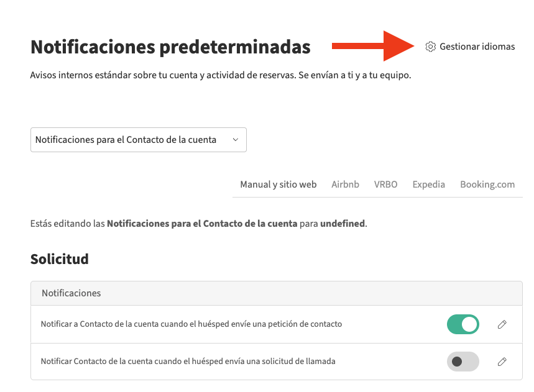
Task: Click the solicitud de llamada row description
Action: [188, 362]
